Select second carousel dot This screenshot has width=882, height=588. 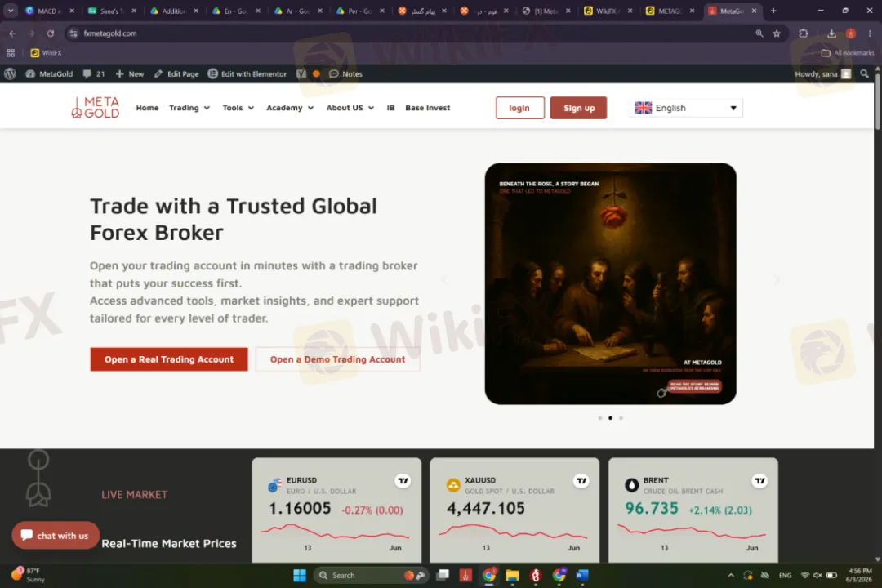click(610, 418)
